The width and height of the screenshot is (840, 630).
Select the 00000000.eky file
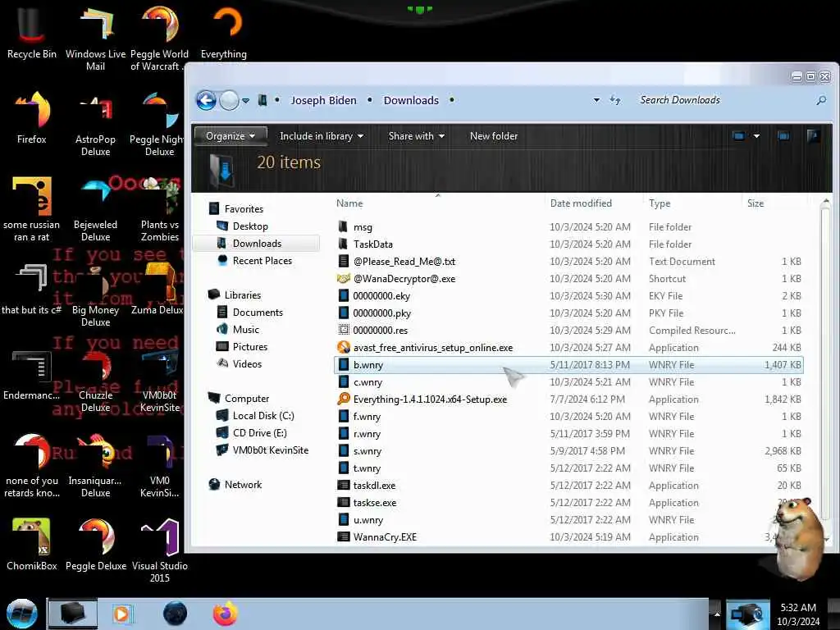pos(568,295)
